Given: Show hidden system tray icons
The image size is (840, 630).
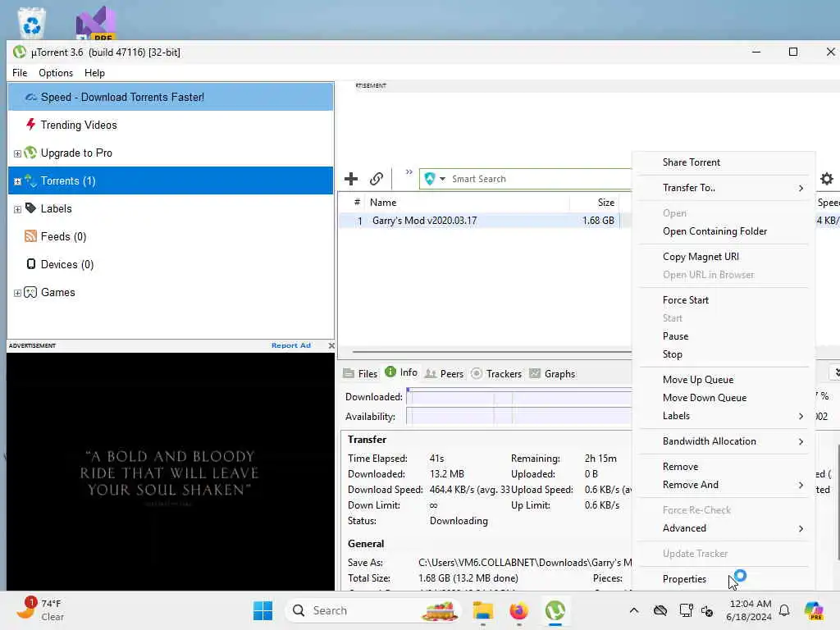Looking at the screenshot, I should [x=634, y=610].
